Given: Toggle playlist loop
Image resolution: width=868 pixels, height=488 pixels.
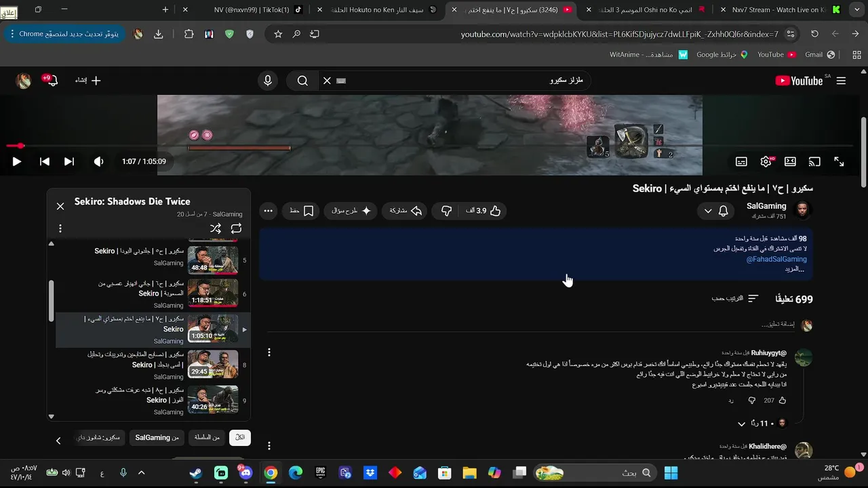Looking at the screenshot, I should [236, 228].
